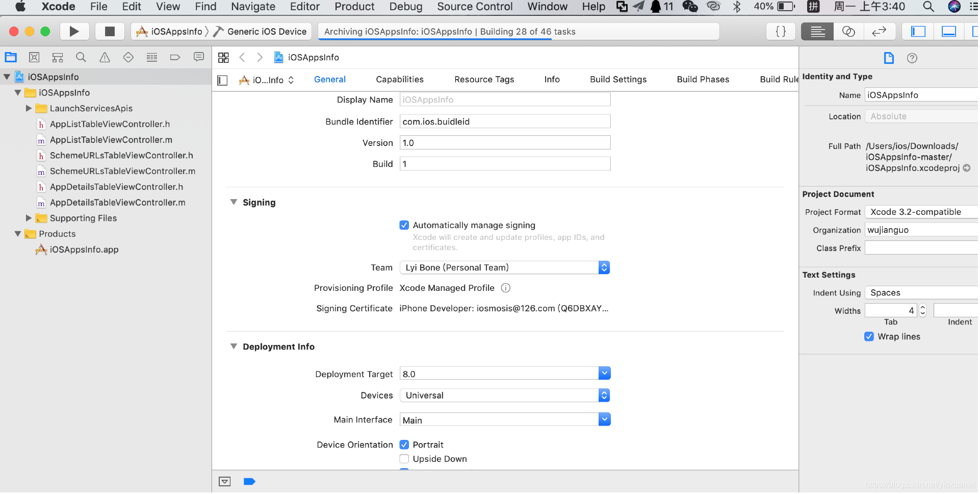This screenshot has height=494, width=980.
Task: Open the Debug navigator icon
Action: [x=152, y=57]
